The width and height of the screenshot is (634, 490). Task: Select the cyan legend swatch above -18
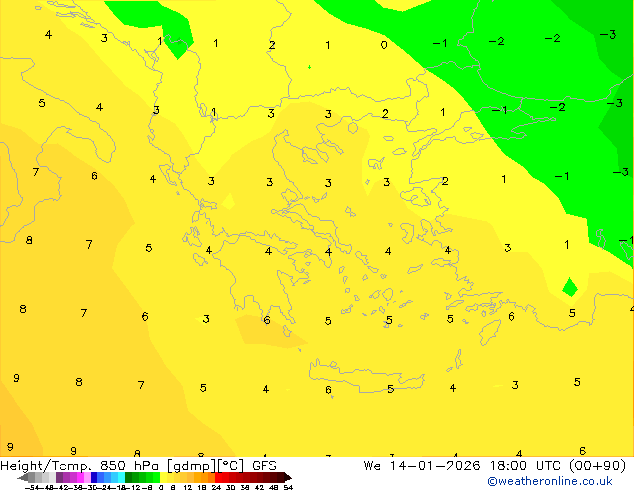click(x=121, y=477)
